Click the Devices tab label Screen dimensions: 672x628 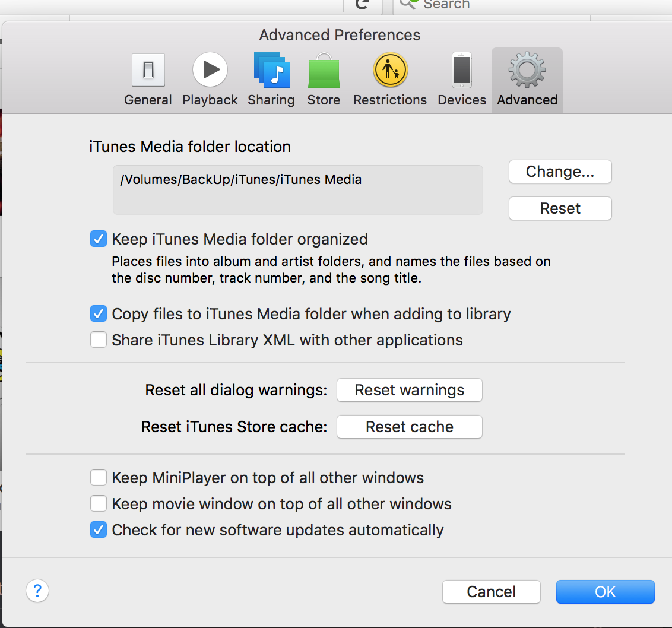(x=462, y=100)
